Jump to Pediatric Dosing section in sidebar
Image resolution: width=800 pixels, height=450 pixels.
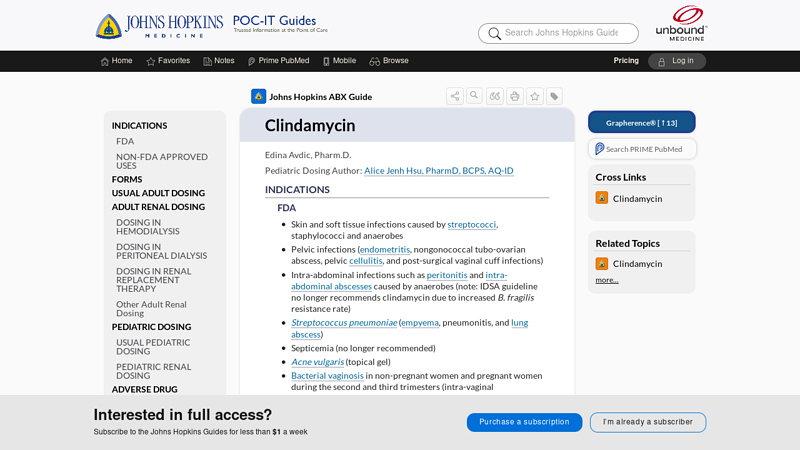pos(151,327)
